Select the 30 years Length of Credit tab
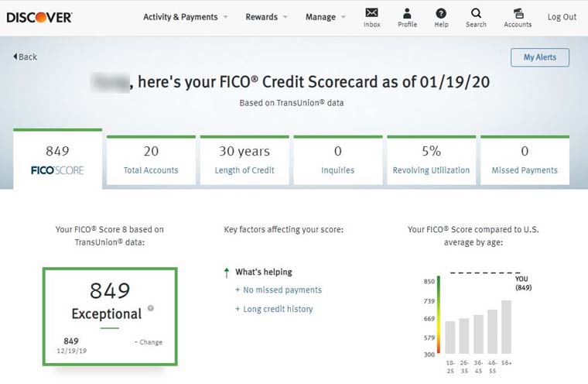Screen dimensions: 588x384 pyautogui.click(x=244, y=160)
